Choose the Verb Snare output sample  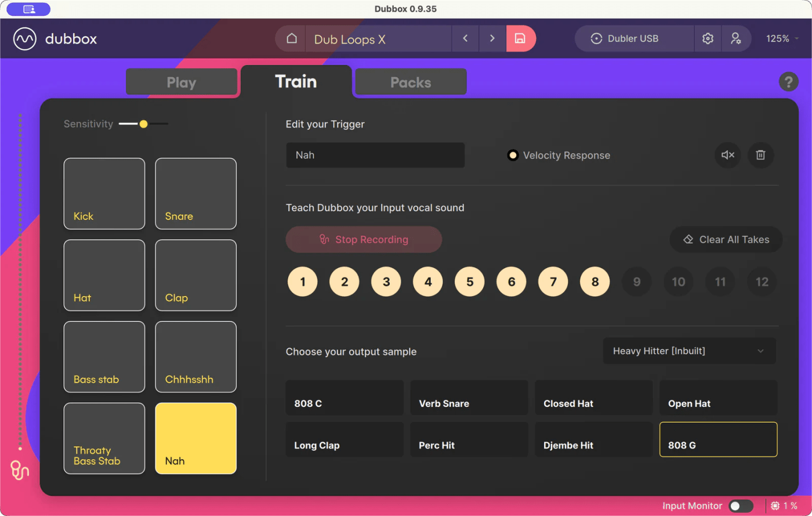(469, 398)
